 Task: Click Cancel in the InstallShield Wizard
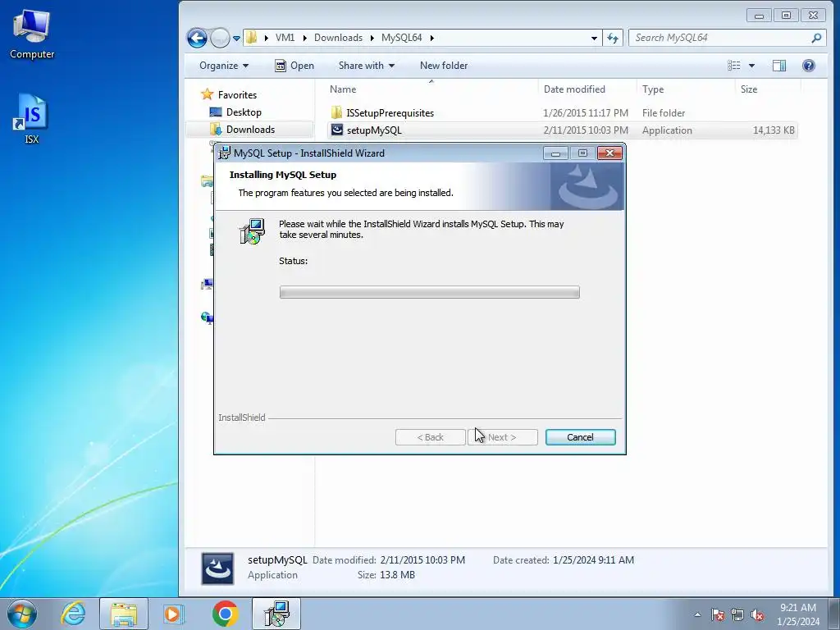tap(580, 437)
